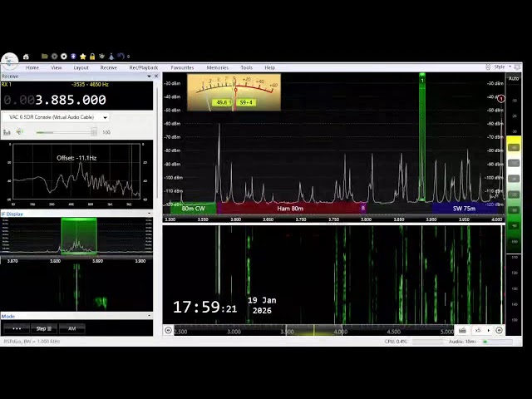This screenshot has width=532, height=399.
Task: Collapse the IF Display section
Action: pyautogui.click(x=149, y=214)
